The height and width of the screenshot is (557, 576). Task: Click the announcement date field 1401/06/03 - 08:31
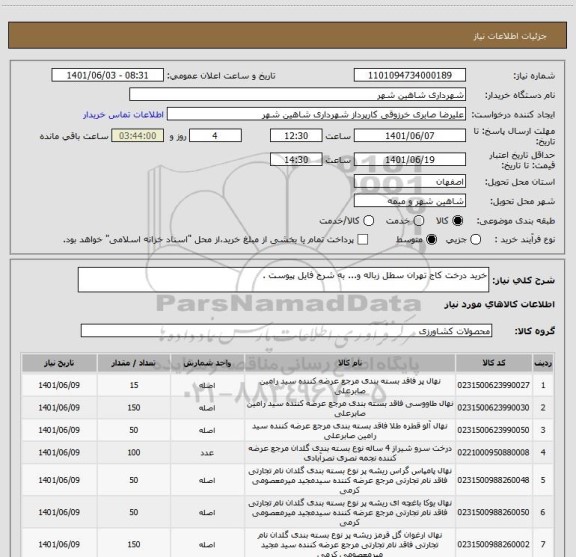click(x=107, y=75)
